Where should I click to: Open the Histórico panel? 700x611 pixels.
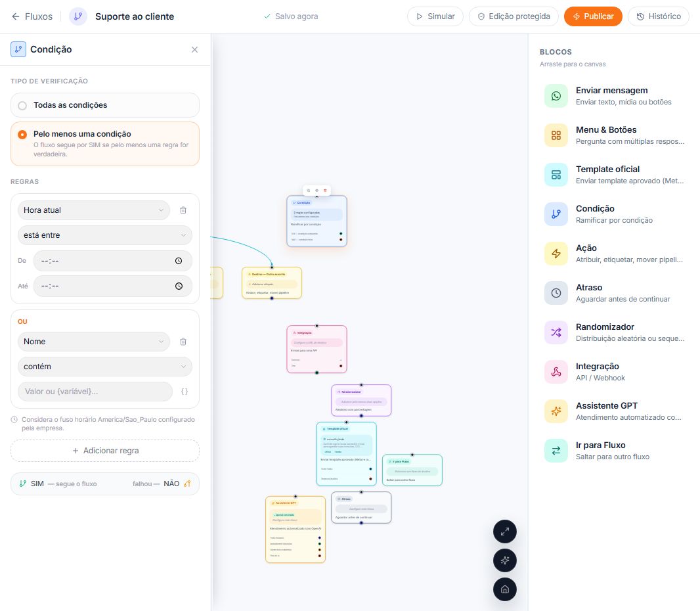[659, 16]
